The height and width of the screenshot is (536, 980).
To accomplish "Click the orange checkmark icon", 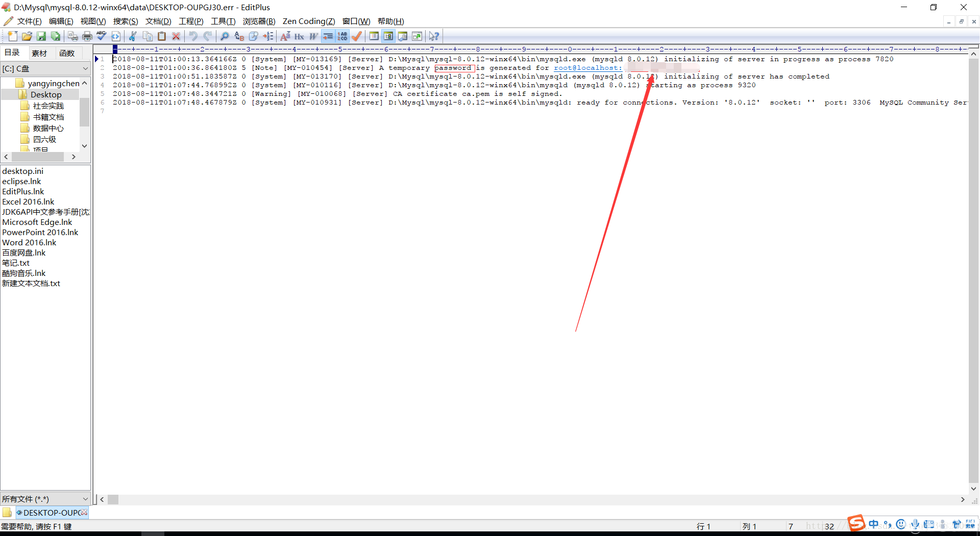I will (x=357, y=36).
